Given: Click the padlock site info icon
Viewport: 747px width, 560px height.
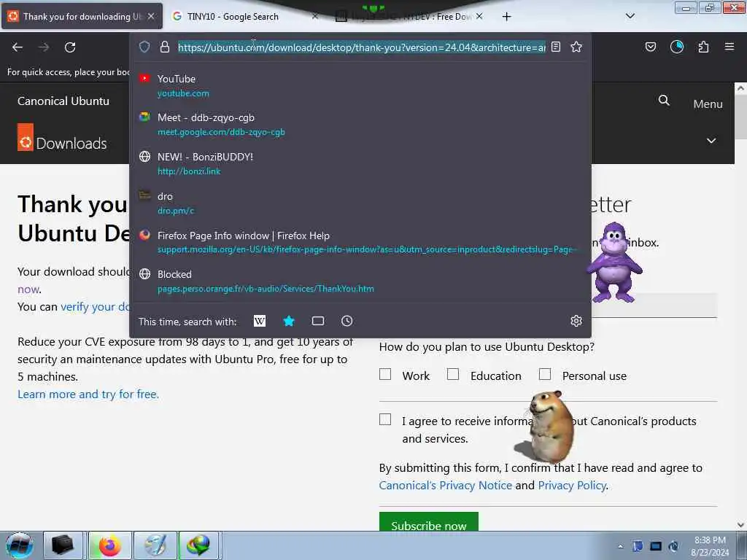Looking at the screenshot, I should point(165,47).
